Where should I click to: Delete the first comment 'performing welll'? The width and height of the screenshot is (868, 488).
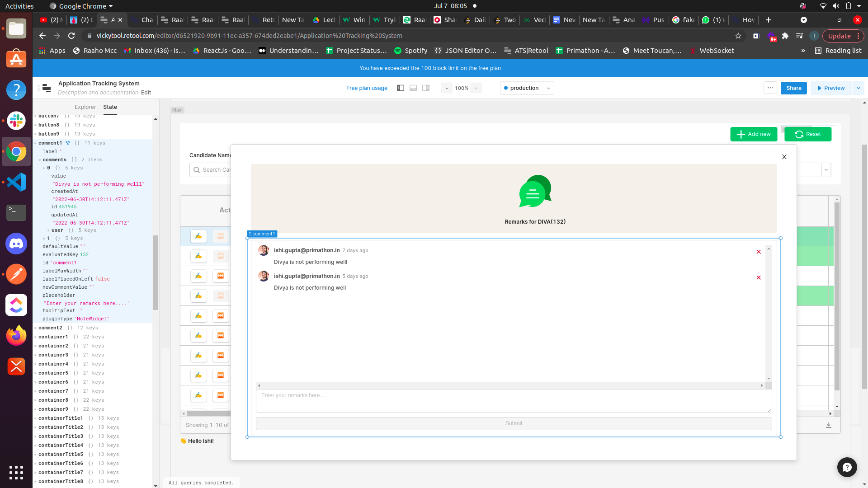pos(759,252)
